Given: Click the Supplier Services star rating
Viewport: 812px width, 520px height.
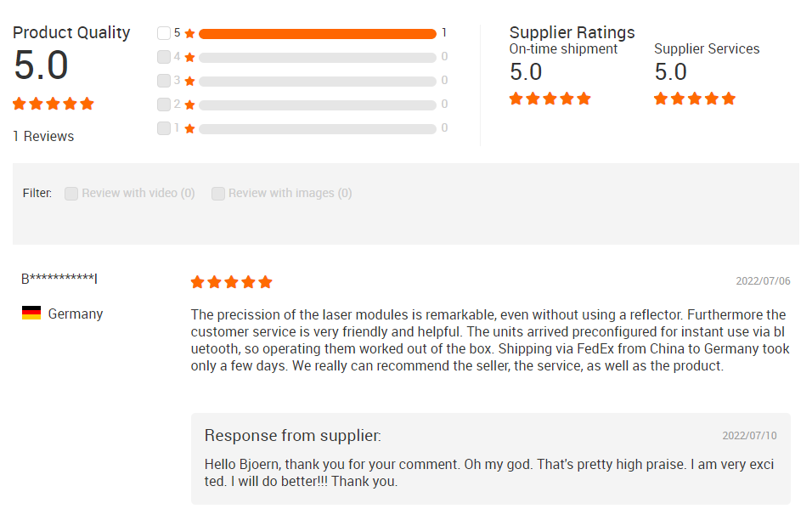Looking at the screenshot, I should pos(695,99).
